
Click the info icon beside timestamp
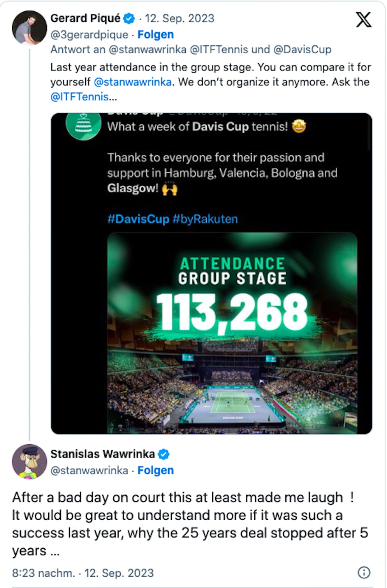click(364, 572)
